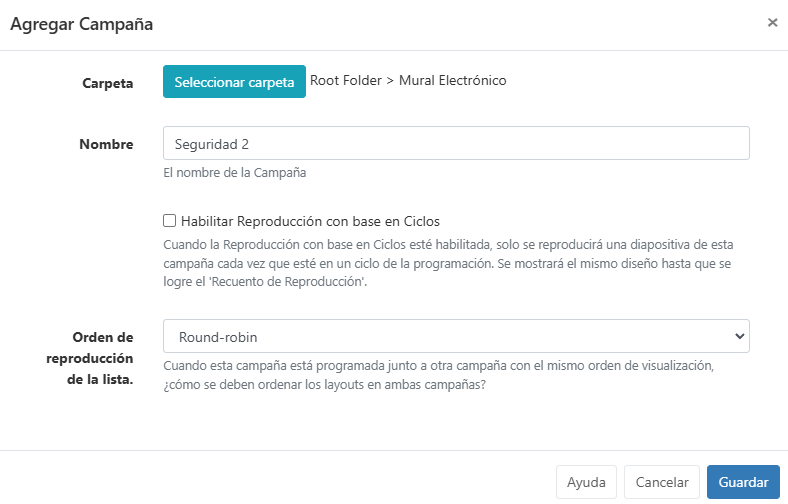Click the Root Folder path text
The image size is (788, 504).
click(x=346, y=80)
